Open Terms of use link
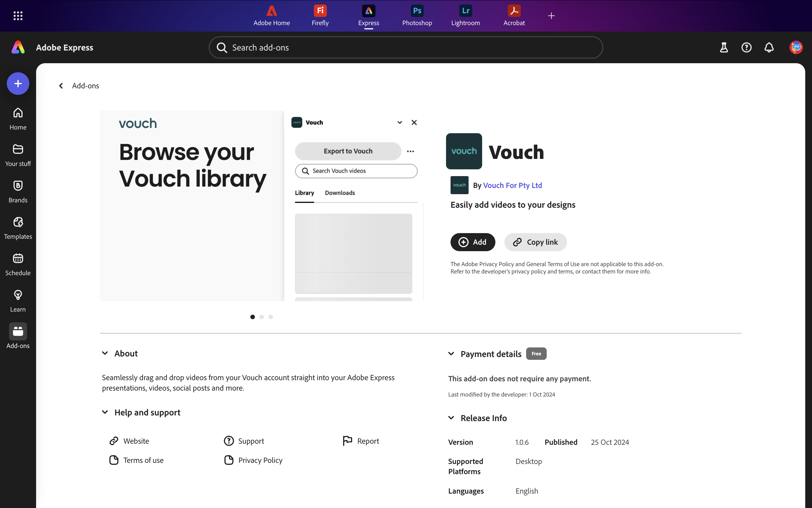This screenshot has width=812, height=508. click(x=136, y=460)
